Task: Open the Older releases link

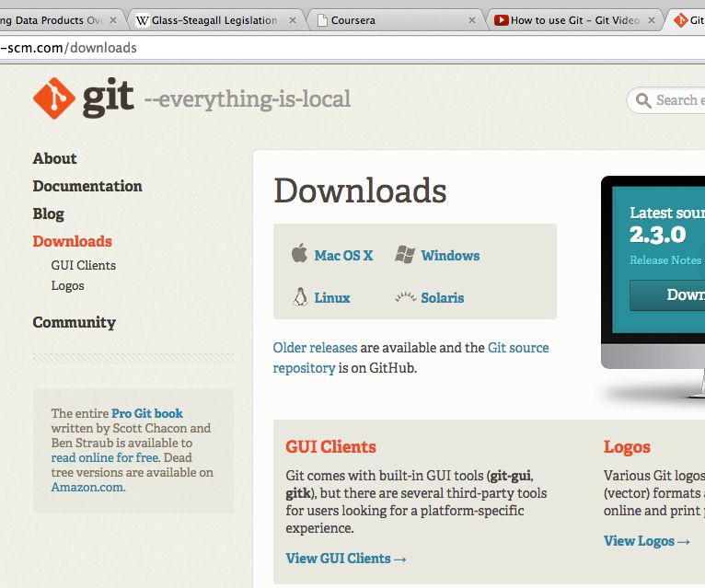Action: tap(315, 348)
